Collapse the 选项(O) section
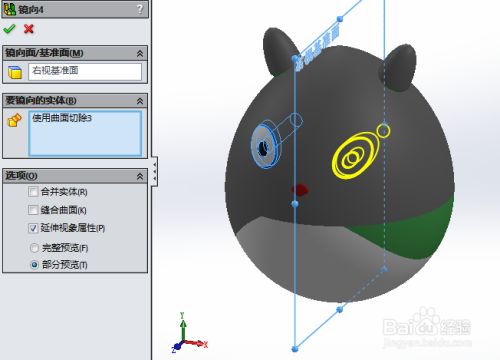The image size is (500, 360). click(x=140, y=176)
